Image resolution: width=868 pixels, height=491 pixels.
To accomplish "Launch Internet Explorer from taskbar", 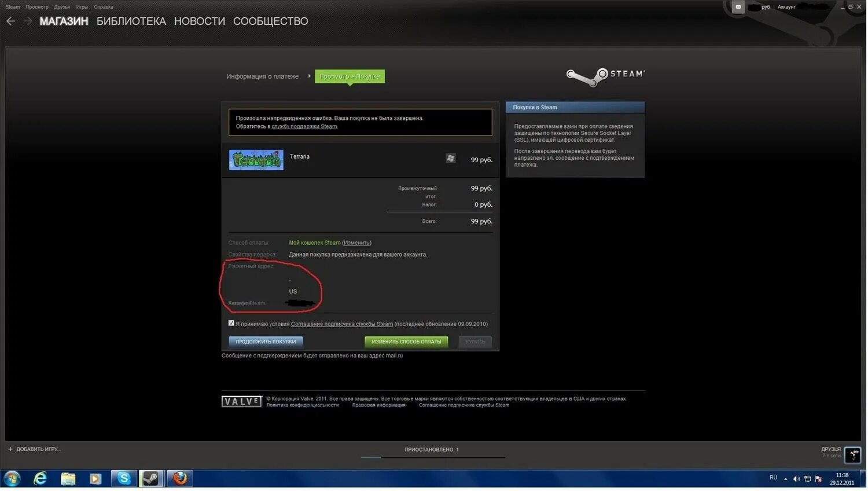I will click(40, 478).
